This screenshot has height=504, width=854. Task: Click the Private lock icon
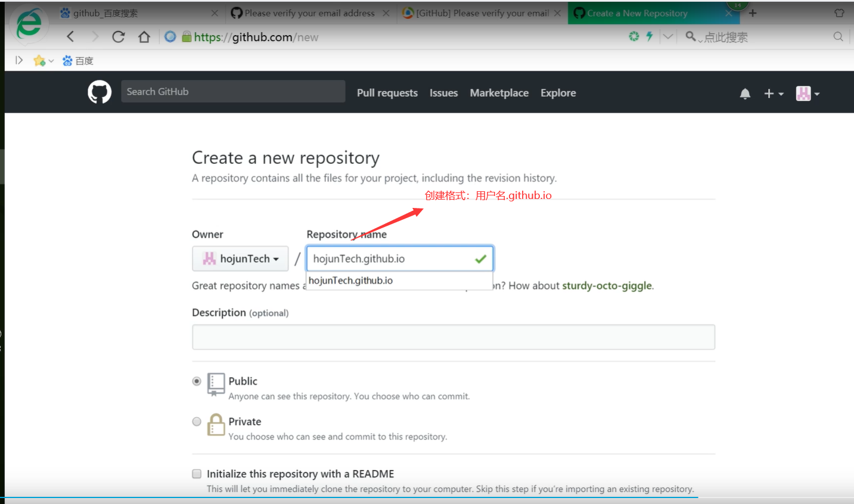point(216,425)
